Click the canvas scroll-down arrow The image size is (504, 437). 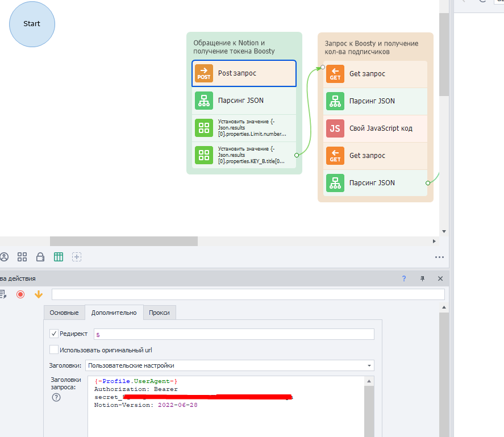click(444, 231)
